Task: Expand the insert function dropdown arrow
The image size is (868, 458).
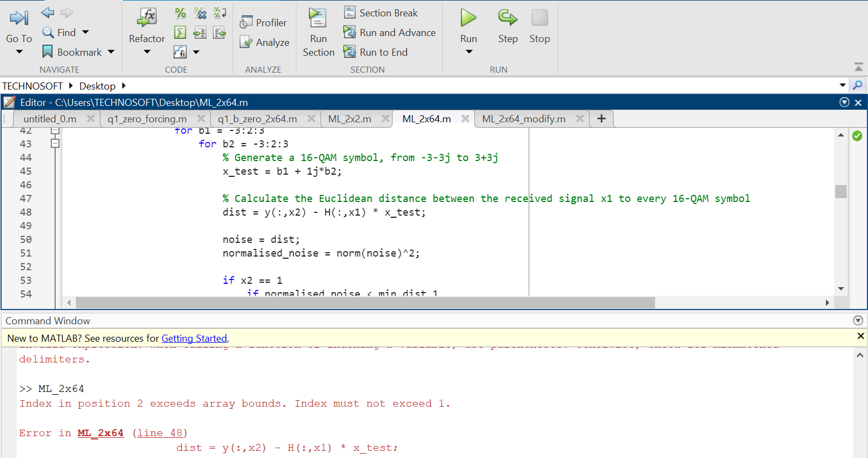Action: click(197, 52)
